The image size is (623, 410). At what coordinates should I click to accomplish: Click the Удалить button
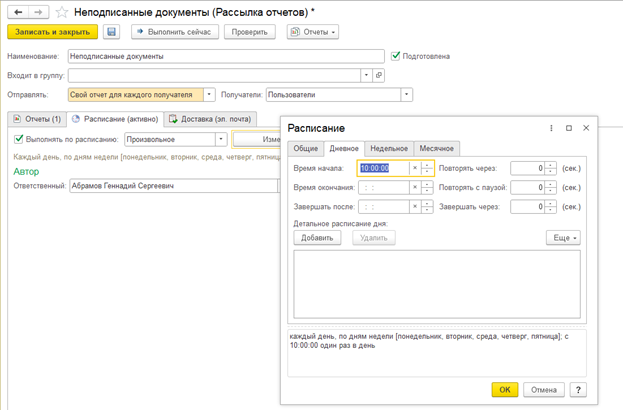coord(373,238)
